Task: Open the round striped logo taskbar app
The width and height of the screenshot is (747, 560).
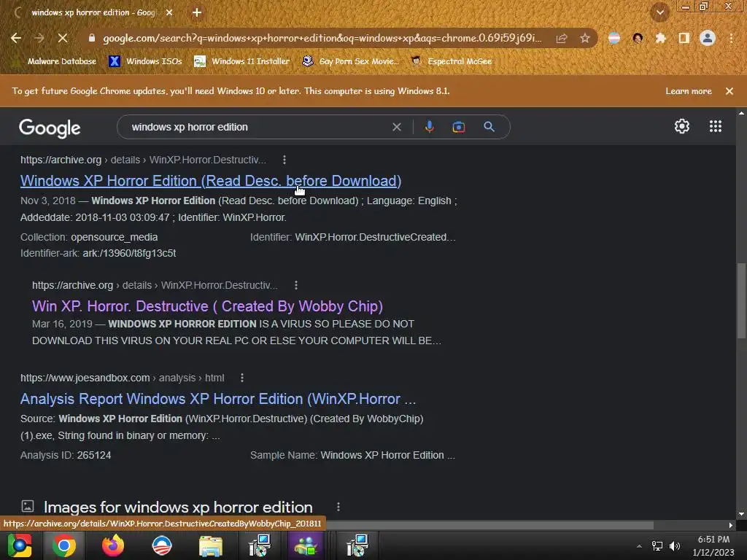Action: pos(162,545)
